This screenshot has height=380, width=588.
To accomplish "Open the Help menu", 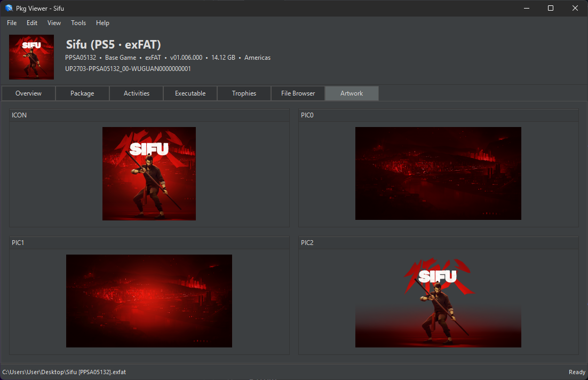I will click(x=102, y=23).
